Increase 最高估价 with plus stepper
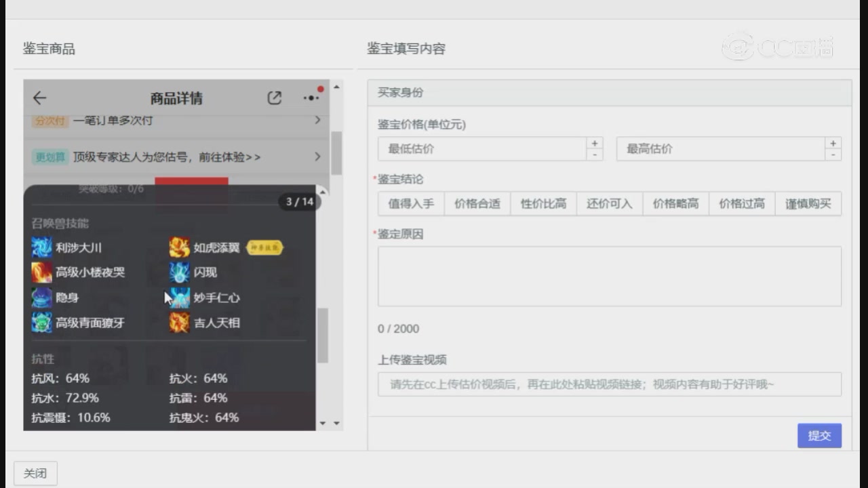Viewport: 868px width, 488px height. pyautogui.click(x=833, y=143)
